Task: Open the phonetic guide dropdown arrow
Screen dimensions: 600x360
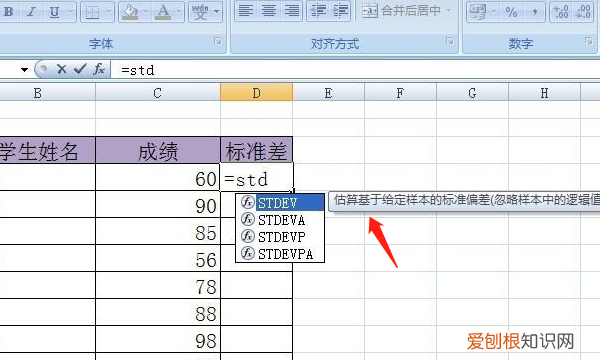Action: [x=217, y=12]
